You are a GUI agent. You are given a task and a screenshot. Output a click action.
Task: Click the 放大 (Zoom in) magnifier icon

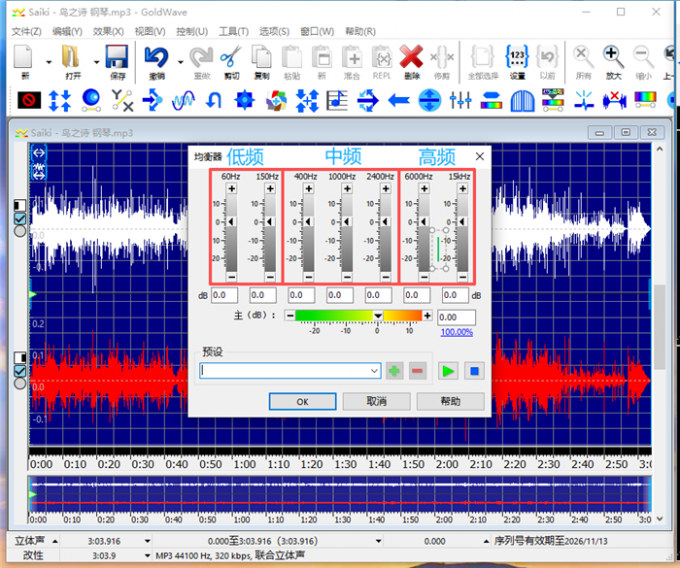tap(613, 58)
